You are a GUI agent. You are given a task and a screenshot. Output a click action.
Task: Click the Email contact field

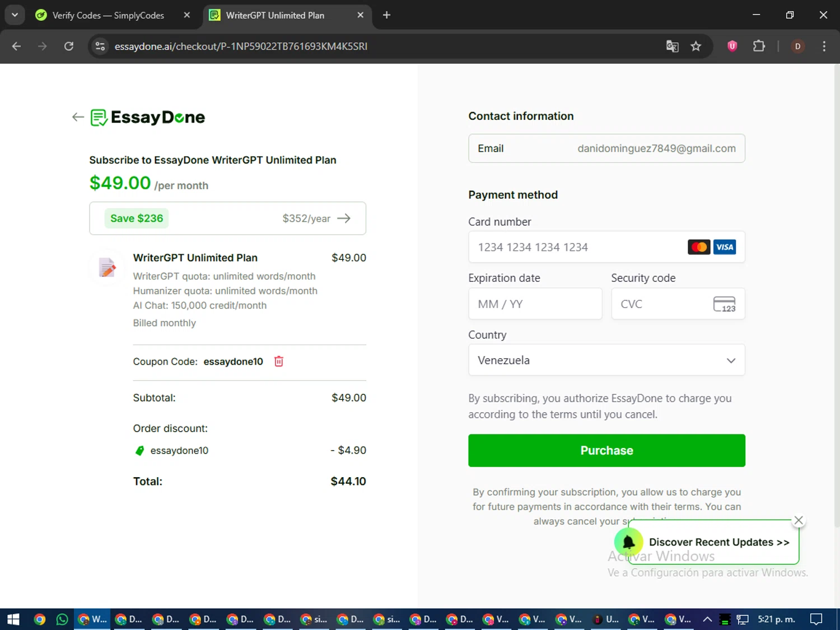pos(606,148)
